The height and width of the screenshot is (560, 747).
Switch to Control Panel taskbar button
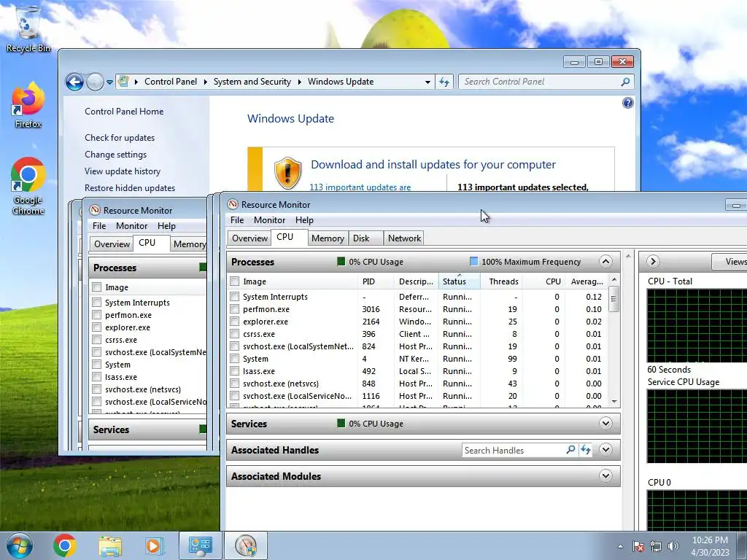pos(200,545)
